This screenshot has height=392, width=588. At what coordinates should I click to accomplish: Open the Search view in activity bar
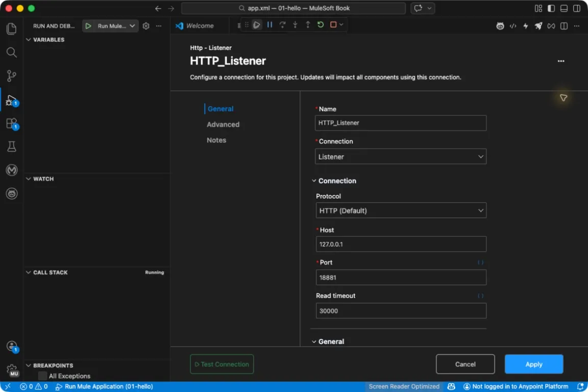click(x=12, y=52)
